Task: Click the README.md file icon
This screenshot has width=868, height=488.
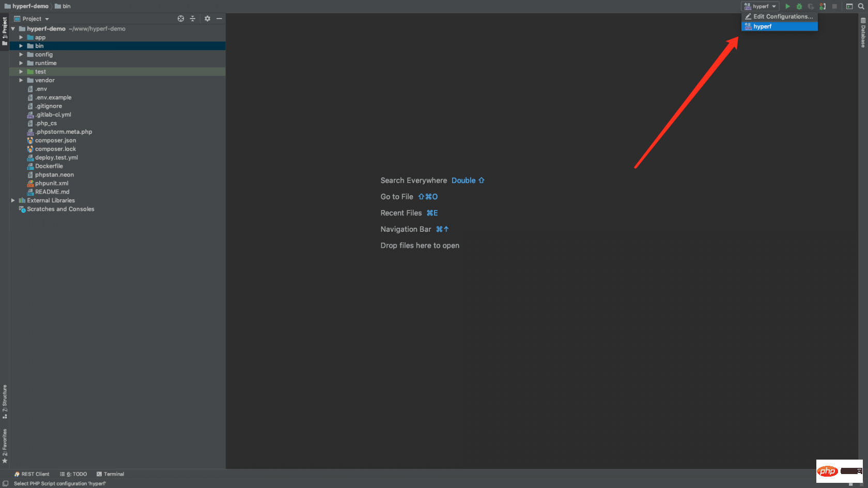Action: [x=30, y=192]
